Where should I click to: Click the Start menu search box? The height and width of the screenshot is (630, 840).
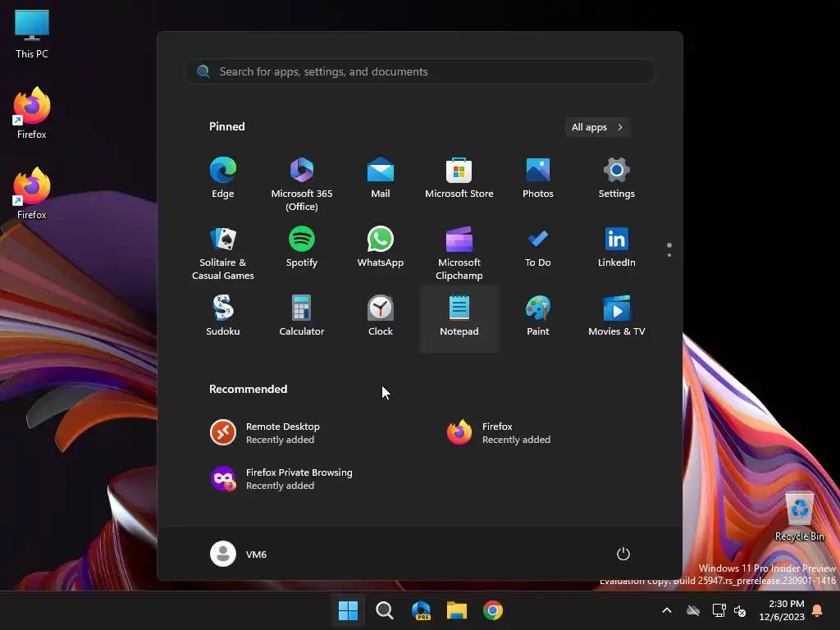[420, 71]
